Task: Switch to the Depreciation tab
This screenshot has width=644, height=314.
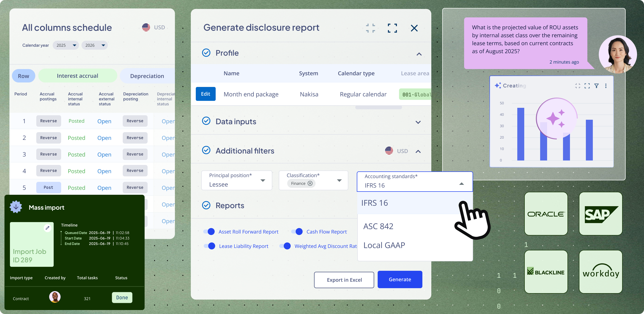Action: coord(147,76)
